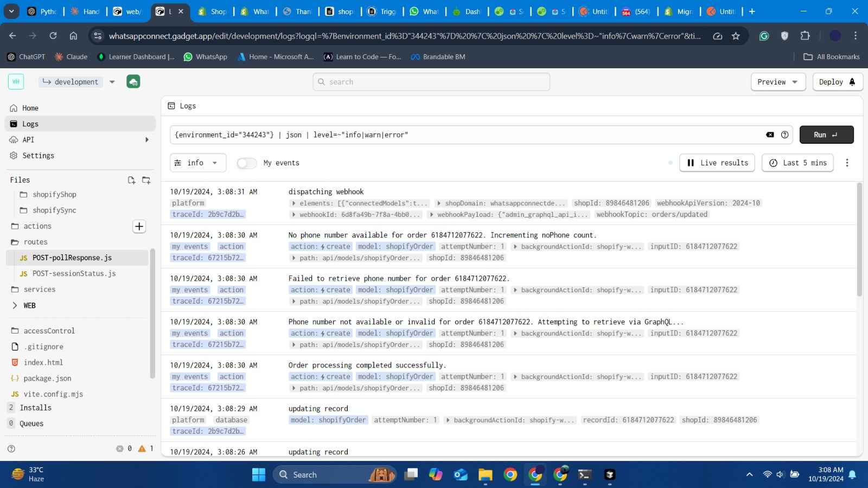The image size is (868, 488).
Task: Go back to the previous browser page
Action: pyautogui.click(x=12, y=36)
